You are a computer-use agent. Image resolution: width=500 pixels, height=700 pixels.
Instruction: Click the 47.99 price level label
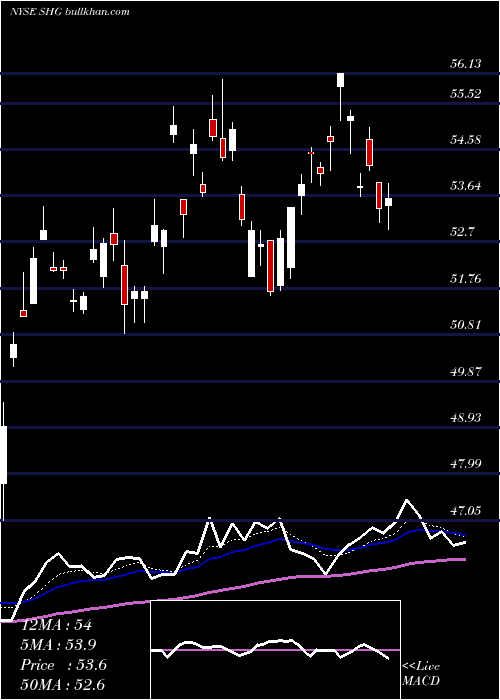pyautogui.click(x=465, y=463)
